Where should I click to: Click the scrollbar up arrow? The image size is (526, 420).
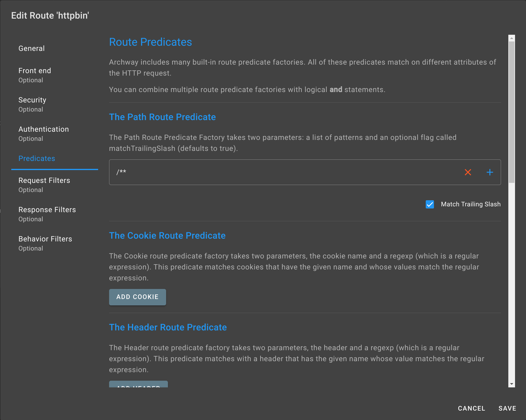click(512, 38)
